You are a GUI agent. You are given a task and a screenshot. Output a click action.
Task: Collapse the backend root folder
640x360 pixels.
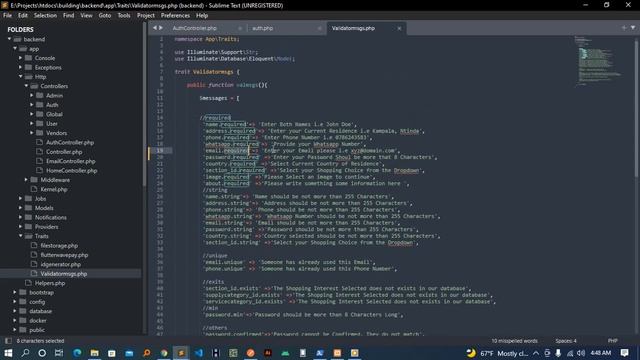click(9, 39)
